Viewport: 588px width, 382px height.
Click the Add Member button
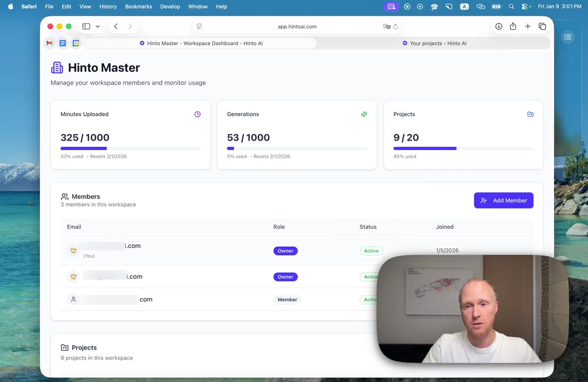[503, 201]
